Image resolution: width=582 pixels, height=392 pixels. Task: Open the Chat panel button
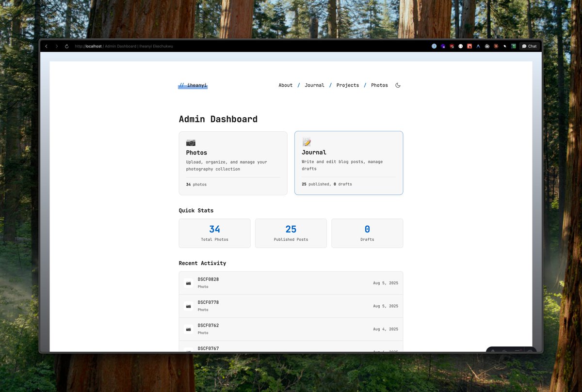point(529,47)
